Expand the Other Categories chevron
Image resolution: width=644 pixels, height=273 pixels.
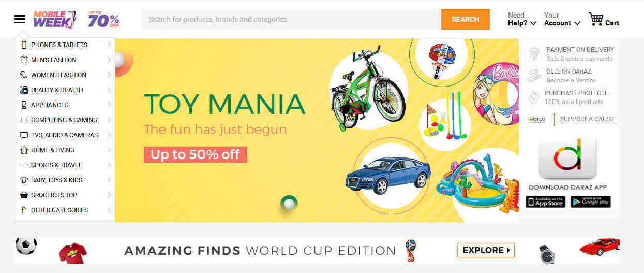[109, 210]
